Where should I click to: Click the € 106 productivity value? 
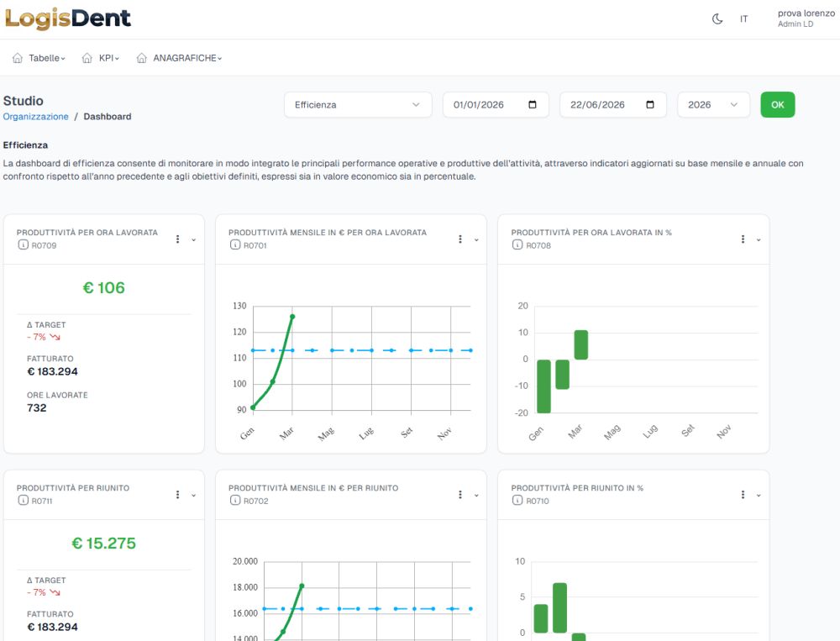tap(104, 288)
